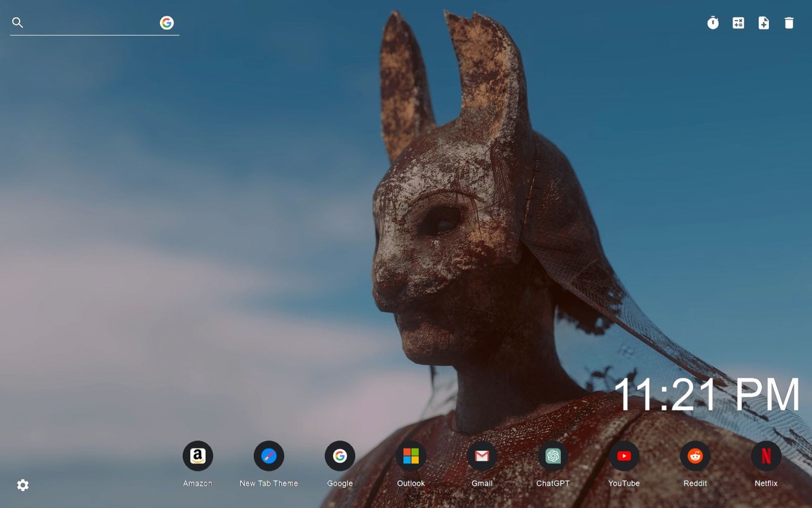Screen dimensions: 812x508
Task: Open the calculator tool
Action: 738,23
